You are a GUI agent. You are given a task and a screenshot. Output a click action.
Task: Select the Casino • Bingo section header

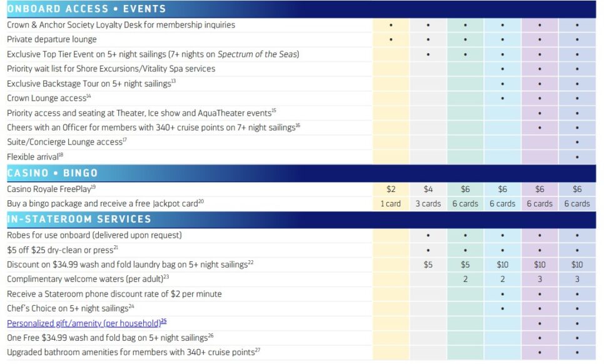(53, 173)
